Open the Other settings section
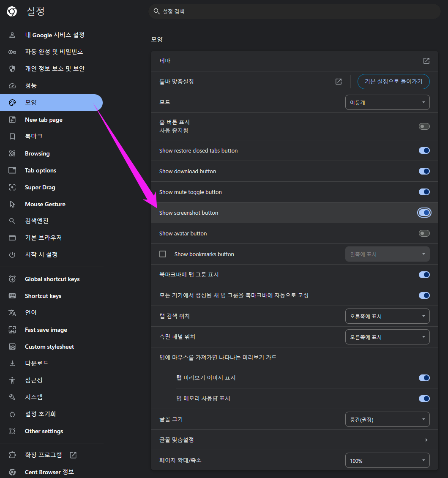 pyautogui.click(x=51, y=431)
